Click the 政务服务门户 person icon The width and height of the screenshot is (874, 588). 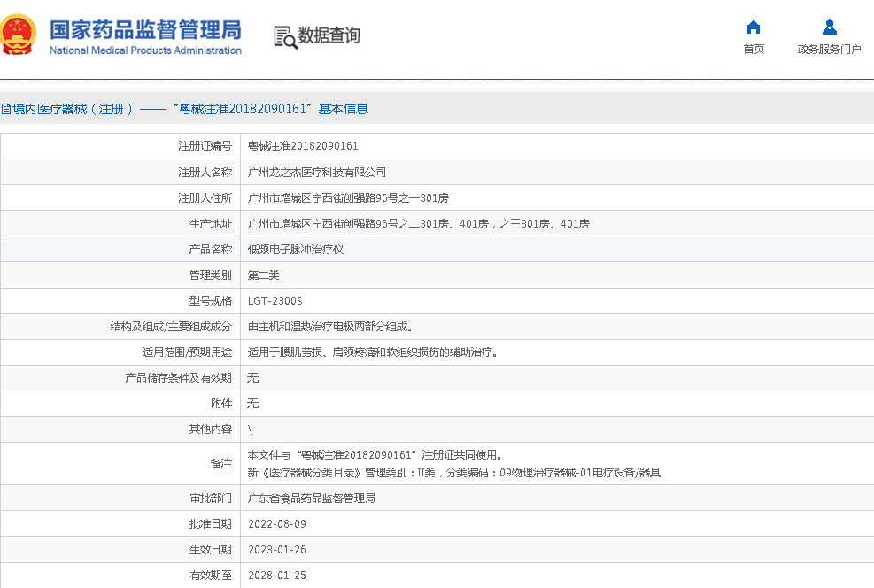829,27
